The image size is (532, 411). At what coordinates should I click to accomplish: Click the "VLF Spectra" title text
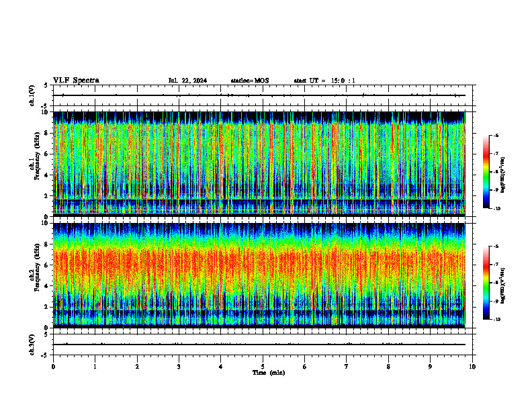tap(76, 81)
